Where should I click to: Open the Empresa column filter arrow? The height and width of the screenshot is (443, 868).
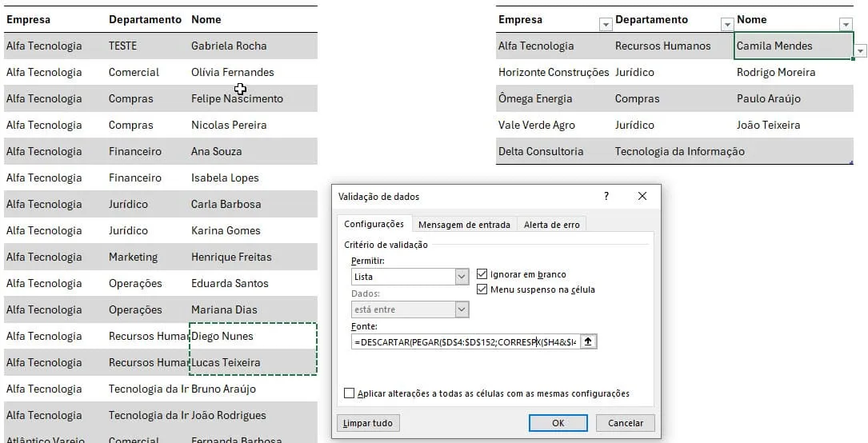pos(606,24)
